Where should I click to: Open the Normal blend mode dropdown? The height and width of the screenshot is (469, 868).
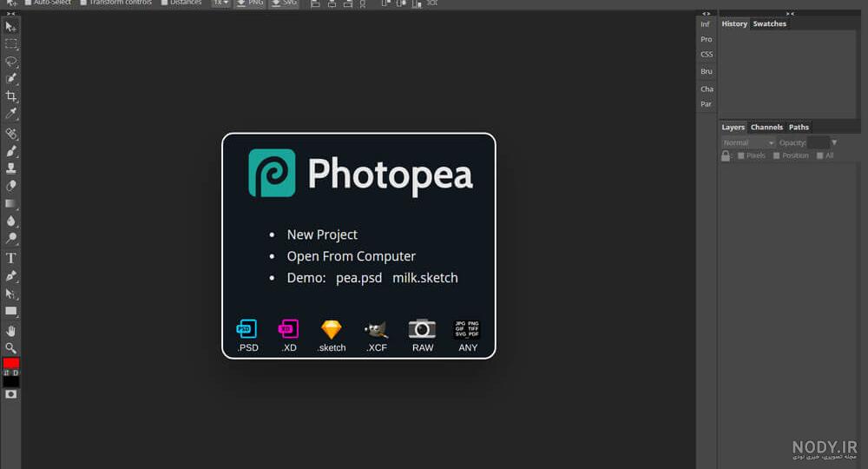pyautogui.click(x=748, y=142)
